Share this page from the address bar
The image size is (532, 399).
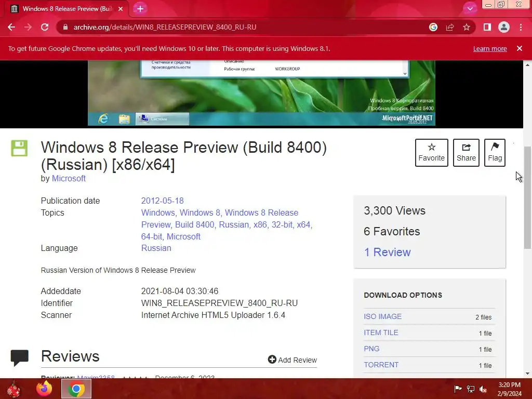pos(450,27)
